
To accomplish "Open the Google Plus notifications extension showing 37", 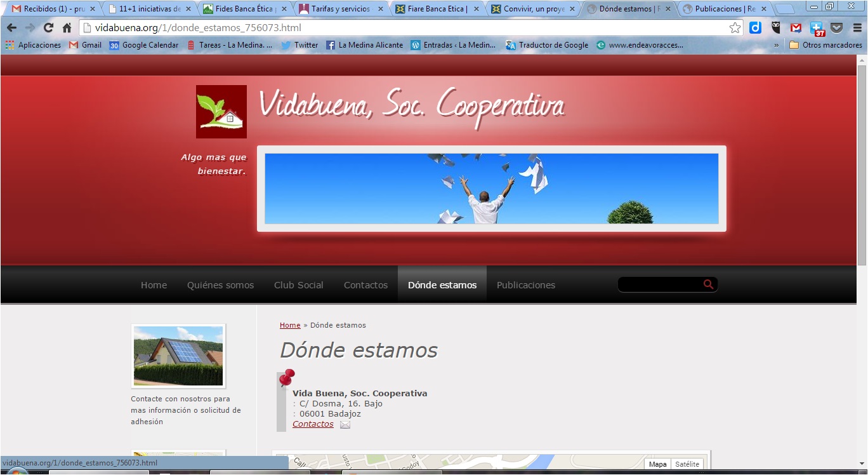I will click(817, 29).
